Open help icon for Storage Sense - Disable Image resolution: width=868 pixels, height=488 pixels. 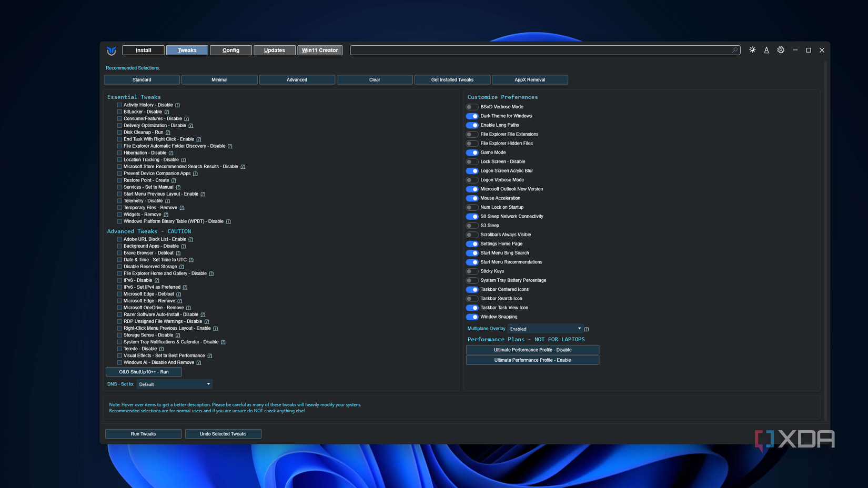[178, 335]
